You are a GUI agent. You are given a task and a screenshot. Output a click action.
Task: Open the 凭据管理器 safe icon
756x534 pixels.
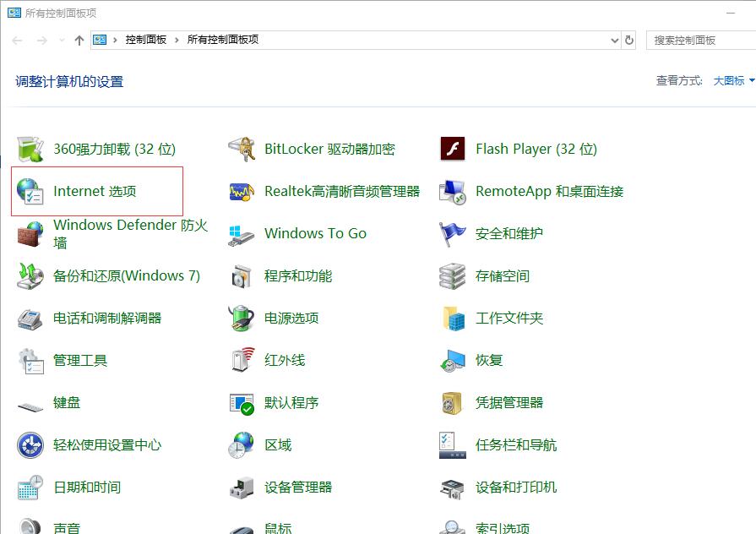click(x=453, y=403)
